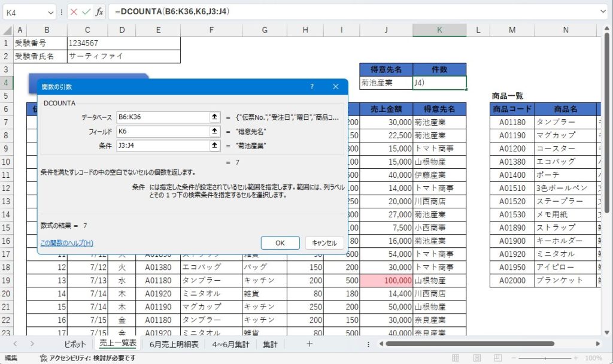Open the 6月売上明細表 sheet tab
The image size is (613, 364).
point(174,344)
